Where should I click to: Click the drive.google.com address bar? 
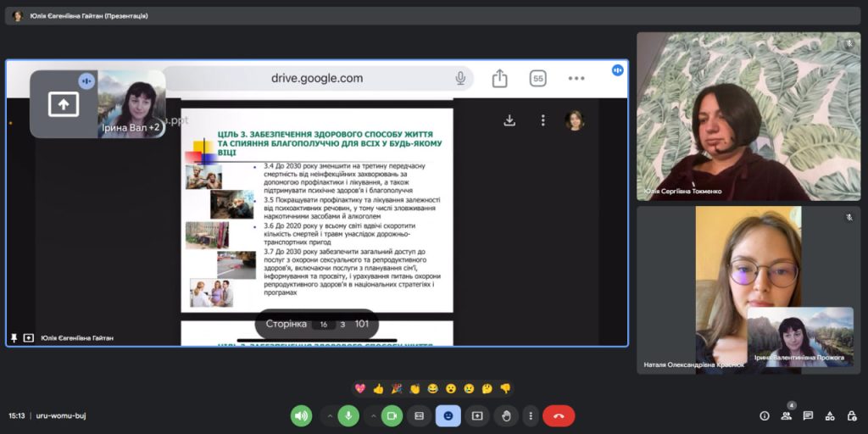click(x=317, y=79)
